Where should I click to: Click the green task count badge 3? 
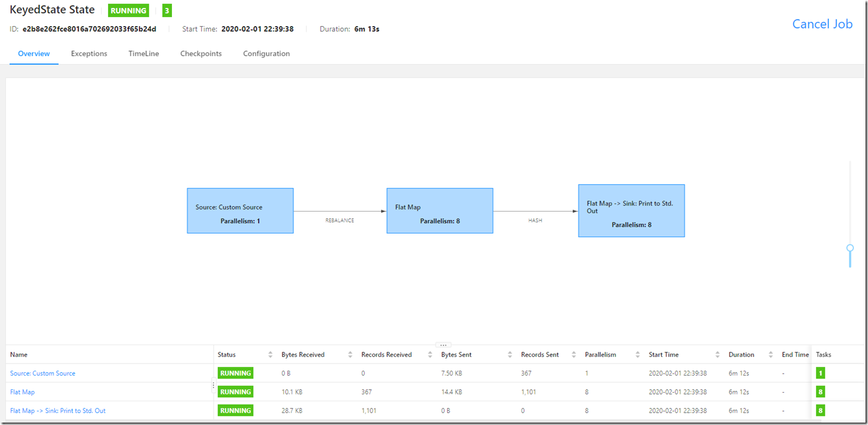[167, 10]
